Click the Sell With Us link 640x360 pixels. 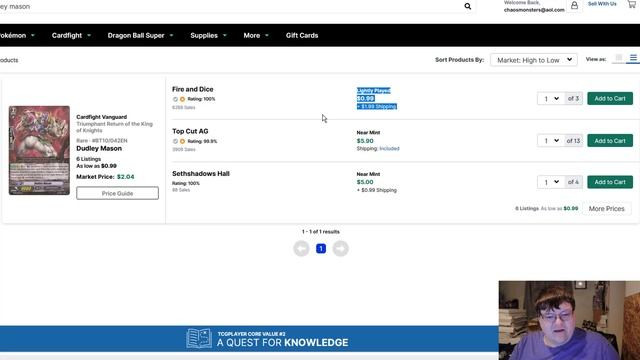click(x=602, y=4)
